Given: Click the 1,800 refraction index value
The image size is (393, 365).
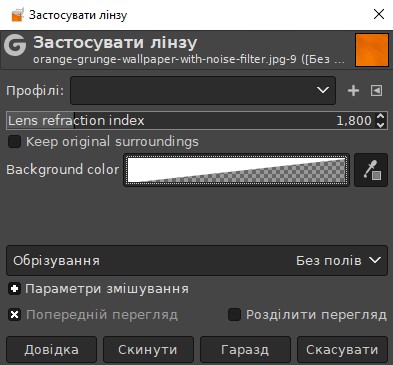Looking at the screenshot, I should click(x=354, y=121).
